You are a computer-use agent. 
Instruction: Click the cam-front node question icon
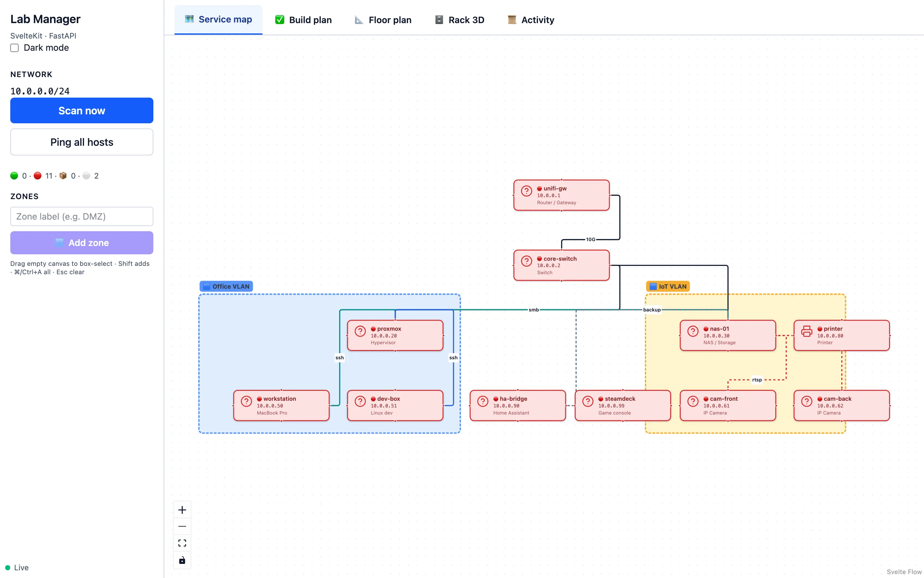693,401
